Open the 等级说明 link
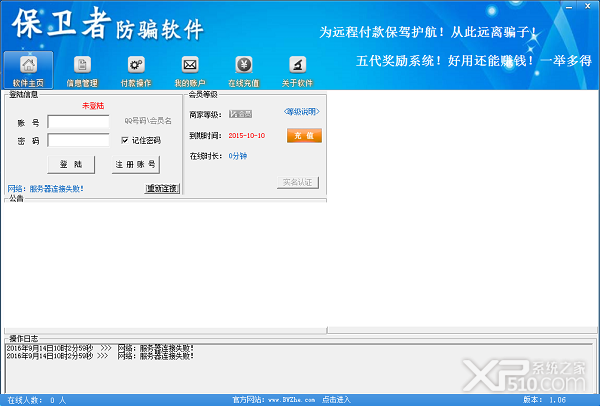Viewport: 600px width, 406px height. tap(302, 112)
